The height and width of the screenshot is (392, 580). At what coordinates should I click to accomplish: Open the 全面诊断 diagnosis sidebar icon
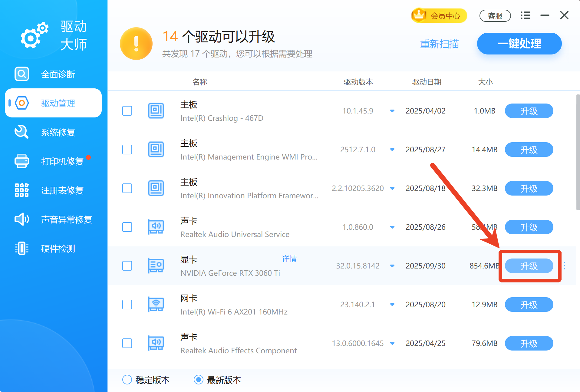[21, 74]
